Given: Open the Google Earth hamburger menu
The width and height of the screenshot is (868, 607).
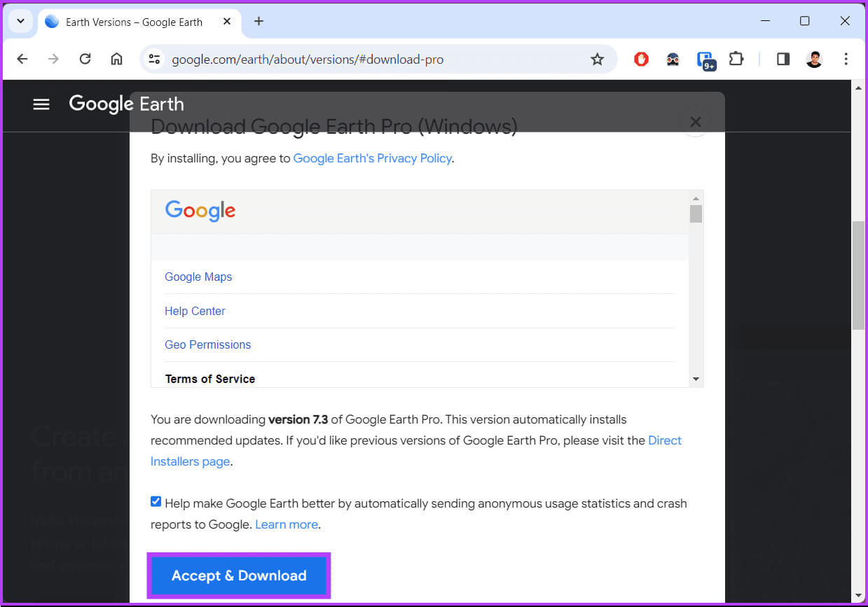Looking at the screenshot, I should (x=41, y=104).
